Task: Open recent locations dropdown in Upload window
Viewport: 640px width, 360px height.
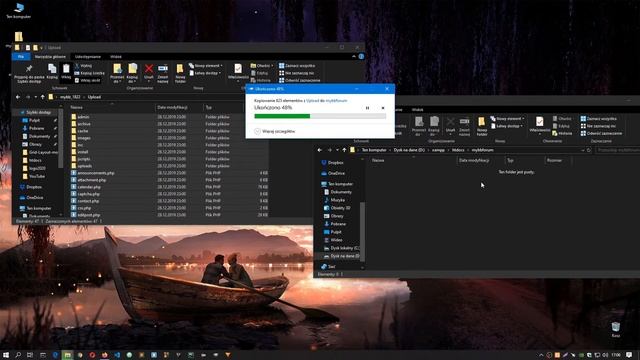Action: [36, 97]
